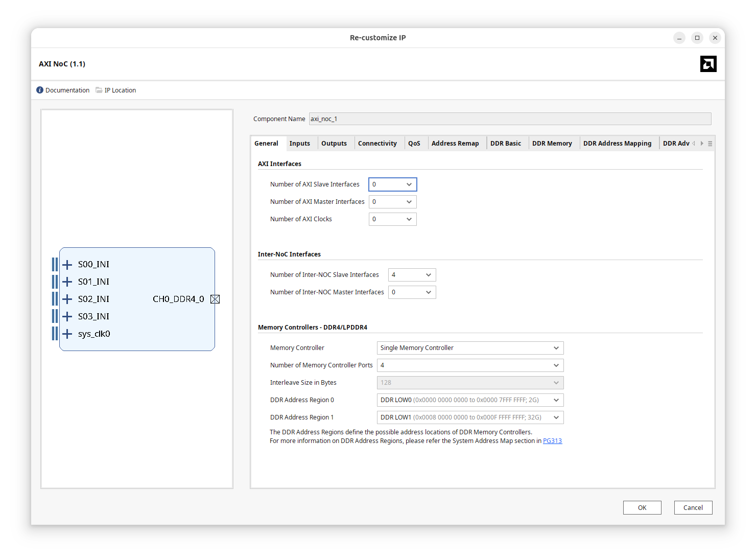Expand the S03_INI port plus icon

click(67, 317)
